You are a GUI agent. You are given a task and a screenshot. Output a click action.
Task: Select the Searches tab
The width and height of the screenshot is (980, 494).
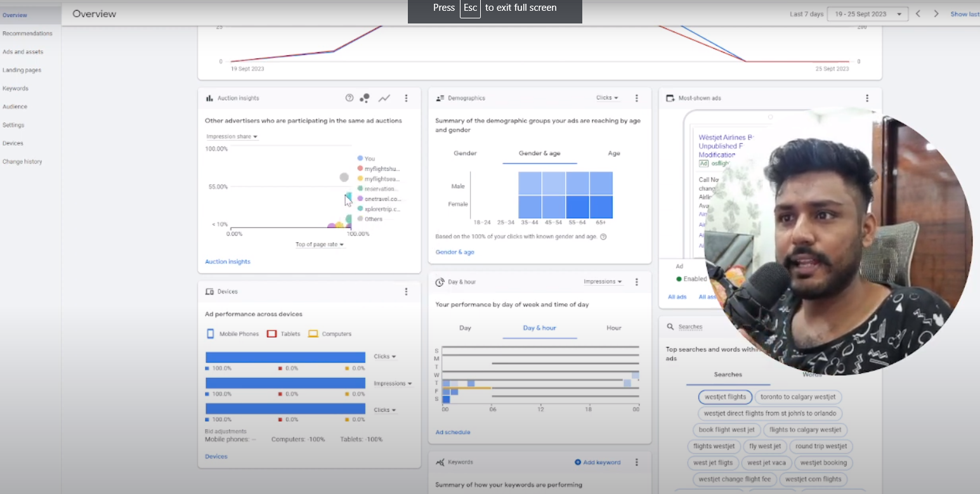728,375
